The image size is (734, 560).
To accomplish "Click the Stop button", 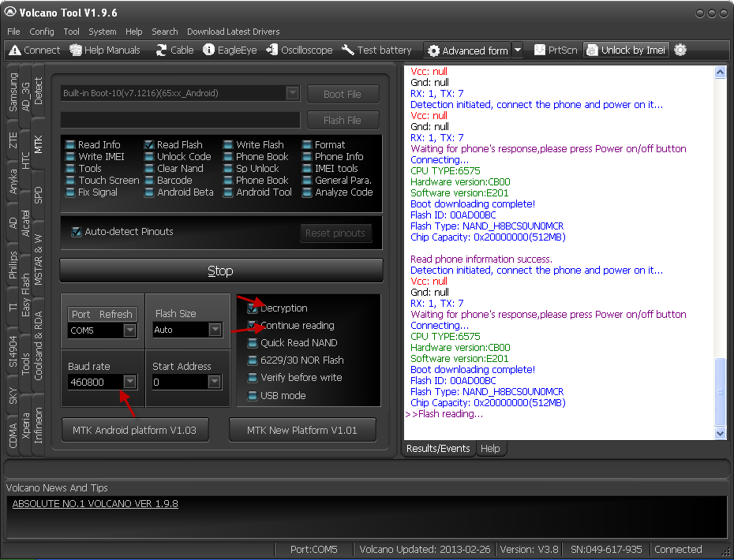I will [222, 271].
